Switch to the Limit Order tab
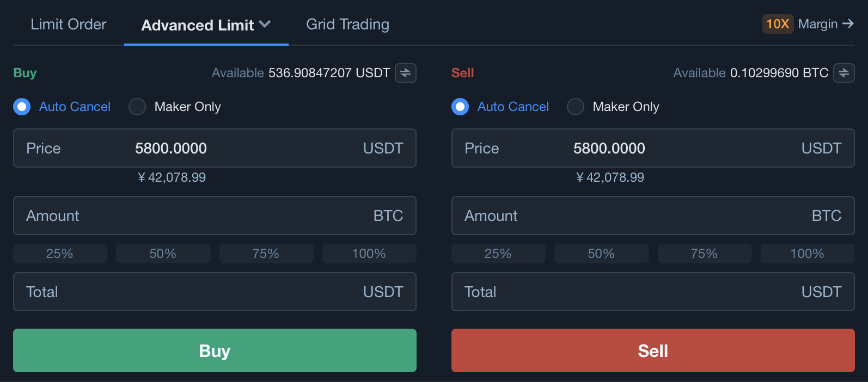 click(69, 24)
